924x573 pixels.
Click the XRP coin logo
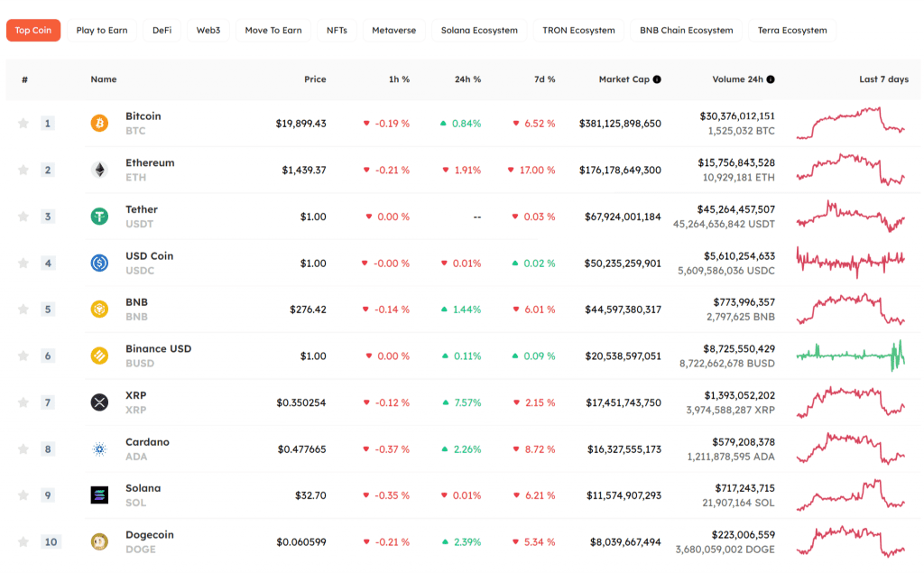(x=99, y=402)
